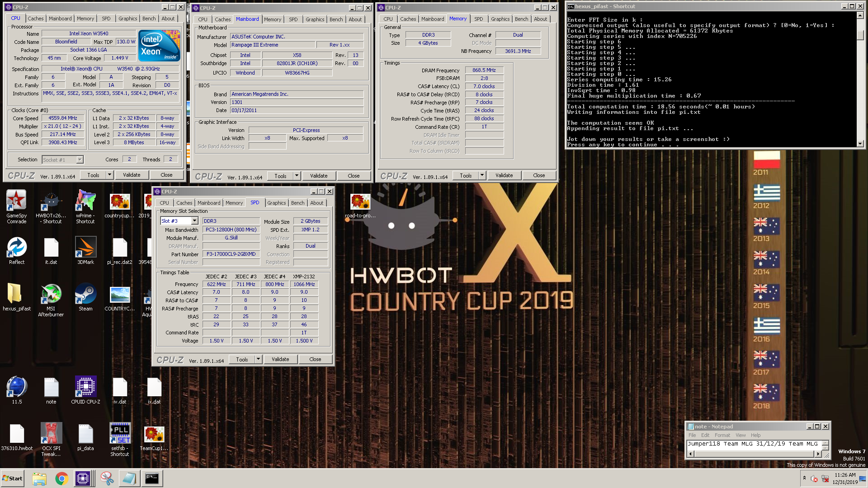Open the Reflect desktop icon
The width and height of the screenshot is (868, 488).
pos(17,251)
